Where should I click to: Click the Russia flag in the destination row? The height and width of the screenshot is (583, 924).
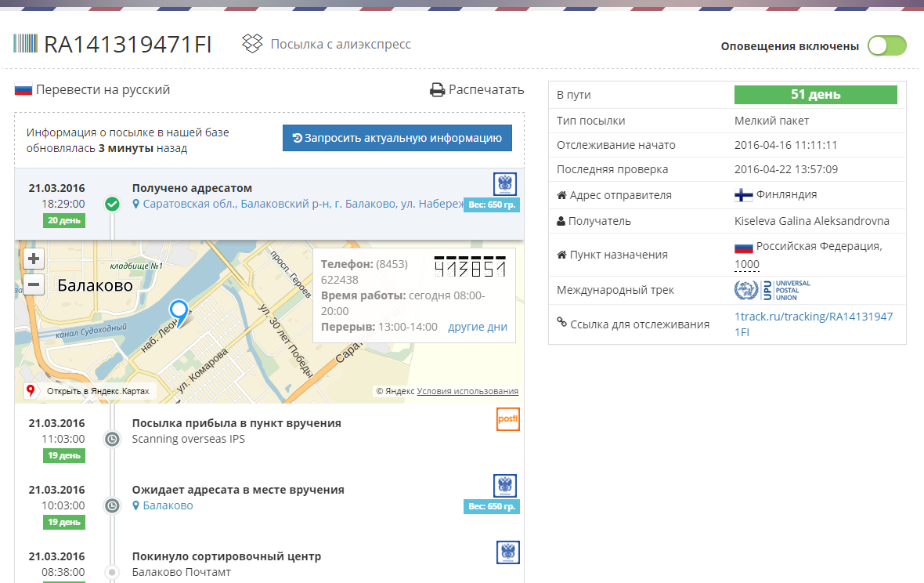point(744,247)
